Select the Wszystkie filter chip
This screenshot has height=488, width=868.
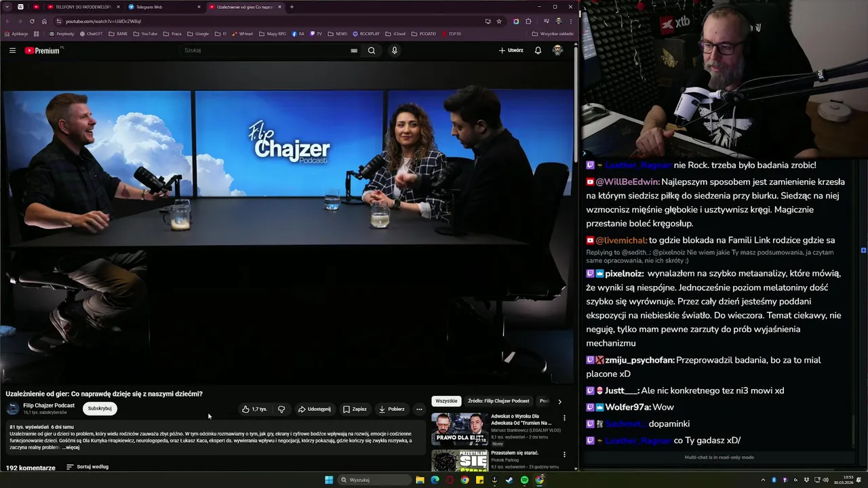[x=446, y=401]
